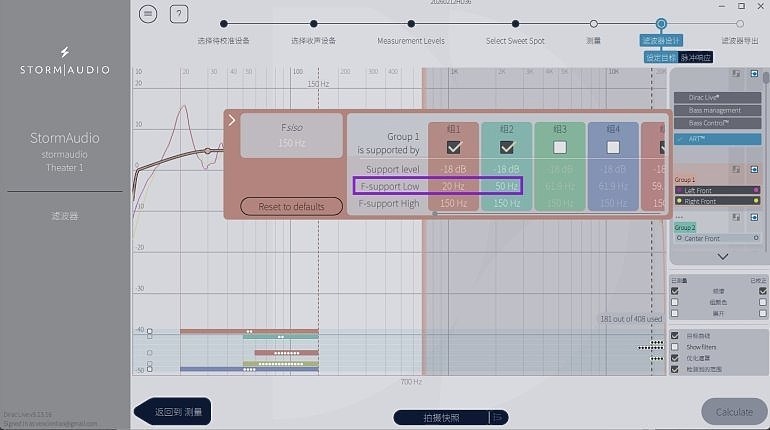Expand the channel list with down chevron
The image size is (770, 430).
[x=722, y=257]
